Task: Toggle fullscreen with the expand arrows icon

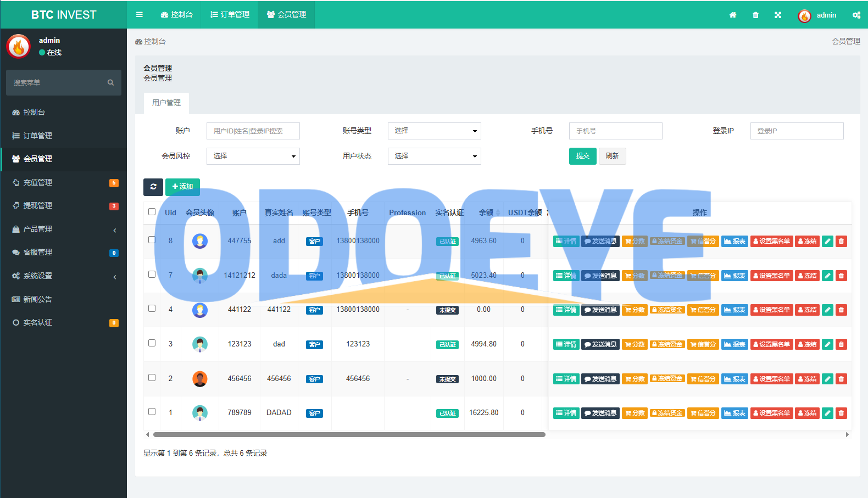Action: [x=778, y=15]
